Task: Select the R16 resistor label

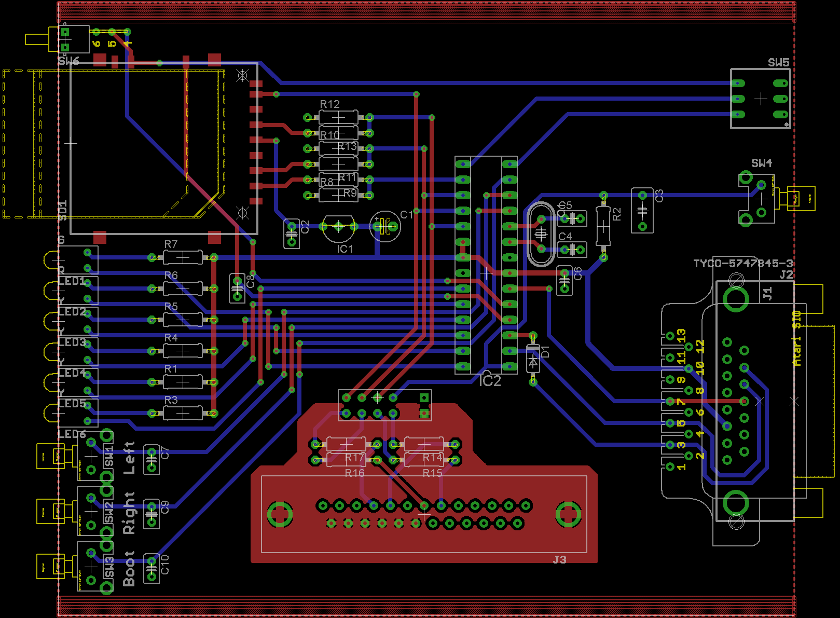Action: click(x=355, y=473)
